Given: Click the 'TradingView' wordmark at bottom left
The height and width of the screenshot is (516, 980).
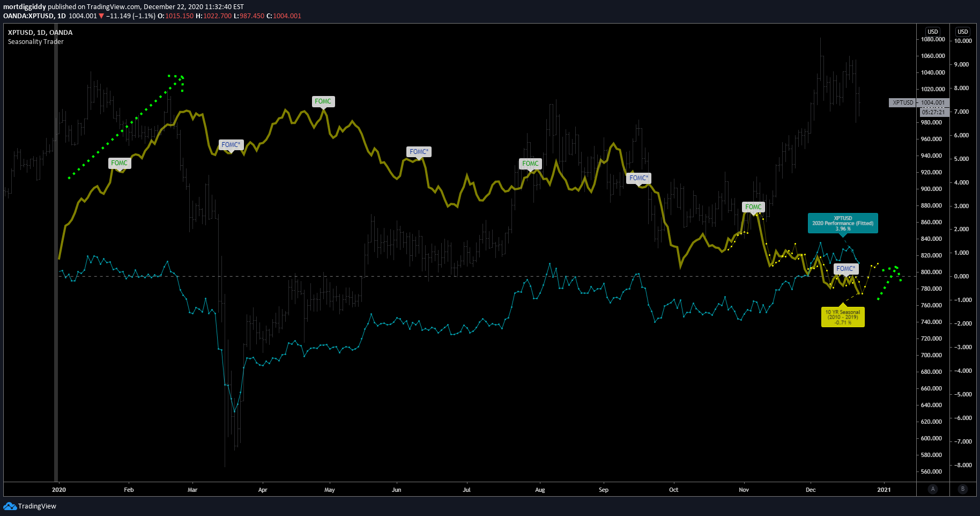Looking at the screenshot, I should click(37, 506).
